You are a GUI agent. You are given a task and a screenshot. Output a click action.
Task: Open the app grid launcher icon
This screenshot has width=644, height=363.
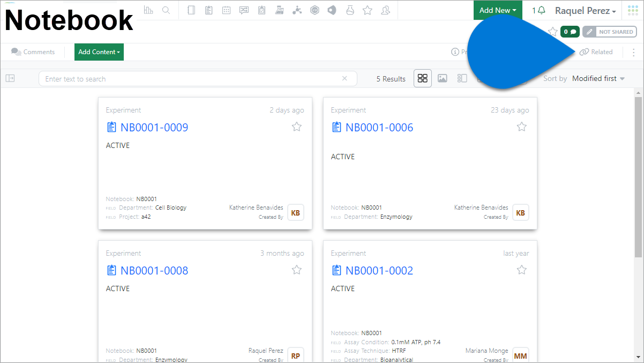(x=633, y=10)
